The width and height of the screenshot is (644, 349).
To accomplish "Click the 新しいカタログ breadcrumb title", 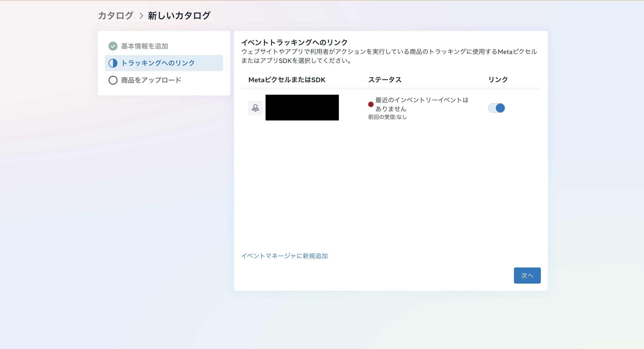I will (x=179, y=16).
